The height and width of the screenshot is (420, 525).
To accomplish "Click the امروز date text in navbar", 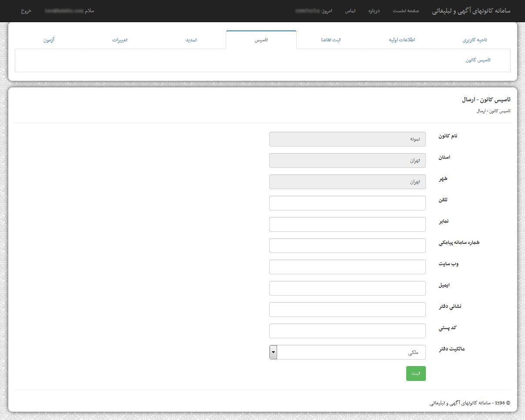I will (x=313, y=10).
